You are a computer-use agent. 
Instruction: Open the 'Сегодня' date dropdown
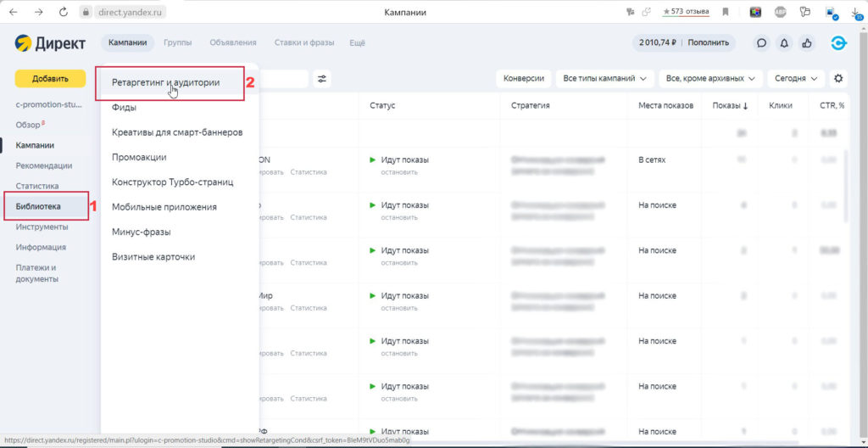click(796, 78)
